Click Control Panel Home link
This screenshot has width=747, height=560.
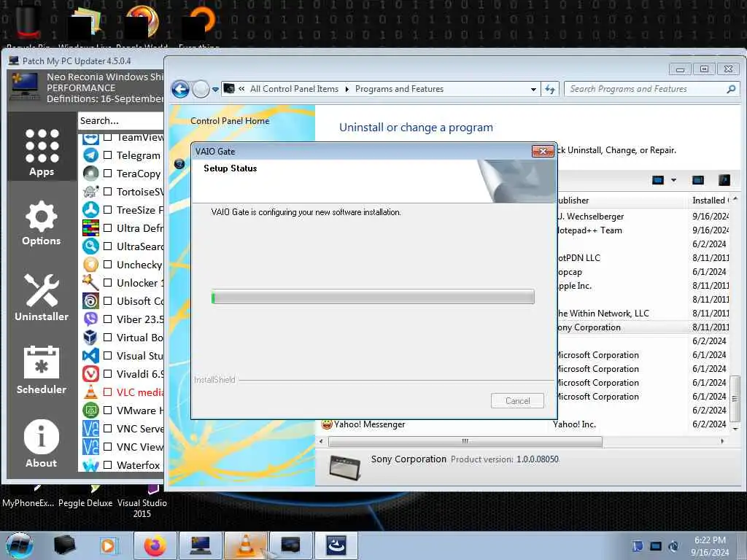(x=230, y=121)
